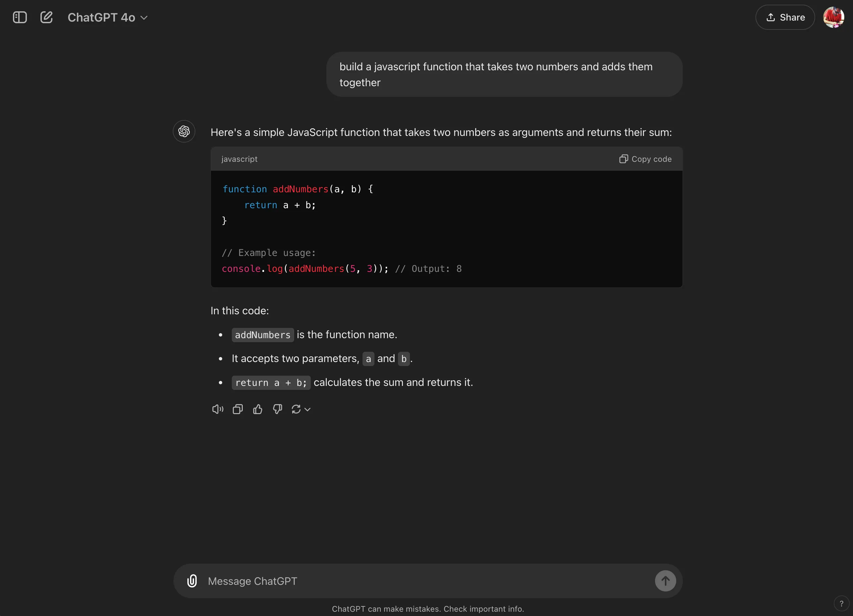Click the Share menu item
853x616 pixels.
pos(785,17)
